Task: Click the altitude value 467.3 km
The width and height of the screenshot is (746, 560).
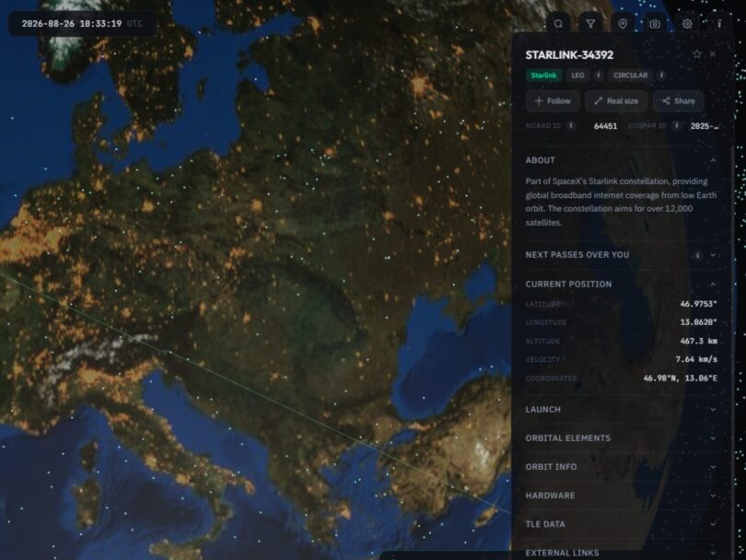Action: [x=698, y=341]
